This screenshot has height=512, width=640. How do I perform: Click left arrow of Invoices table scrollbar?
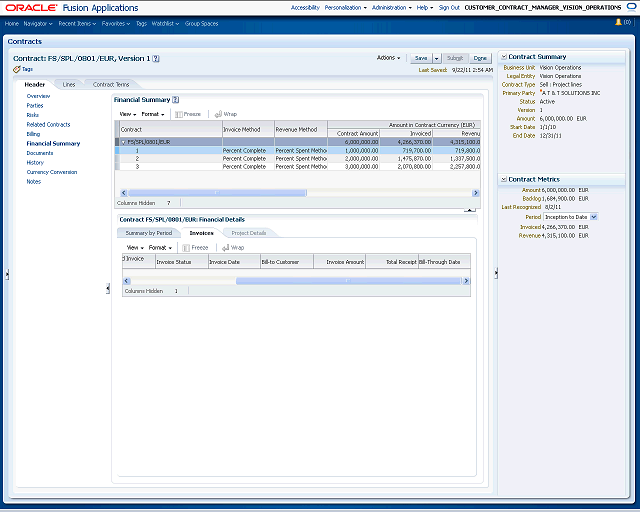(127, 281)
